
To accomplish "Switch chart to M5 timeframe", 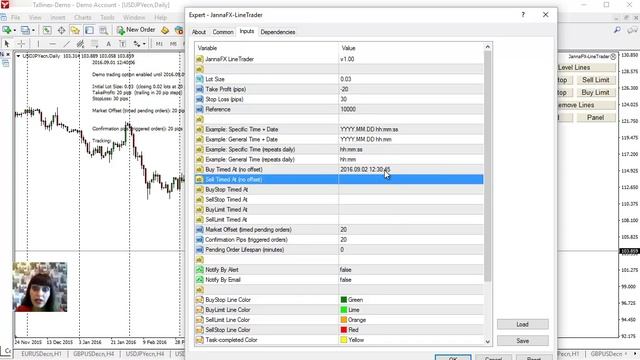I will point(173,44).
